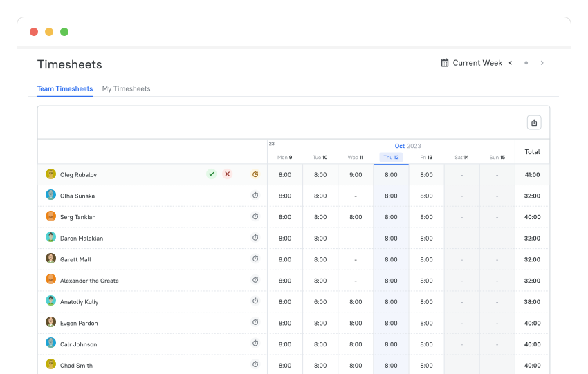Image resolution: width=588 pixels, height=374 pixels.
Task: Click Garett Mall's Friday 8:00 cell
Action: (x=426, y=259)
